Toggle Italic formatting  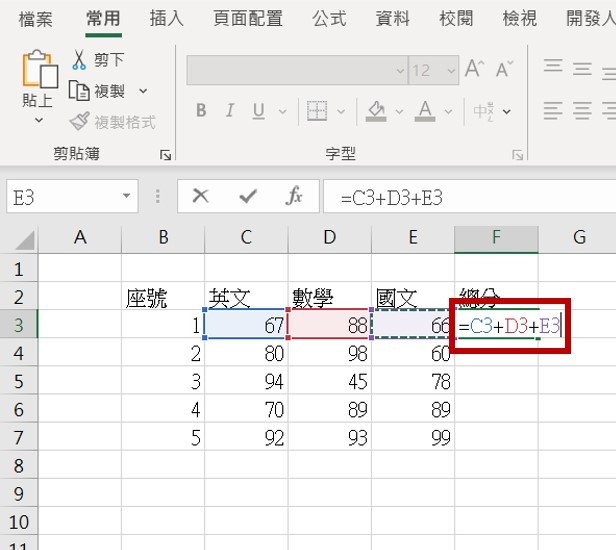(230, 110)
